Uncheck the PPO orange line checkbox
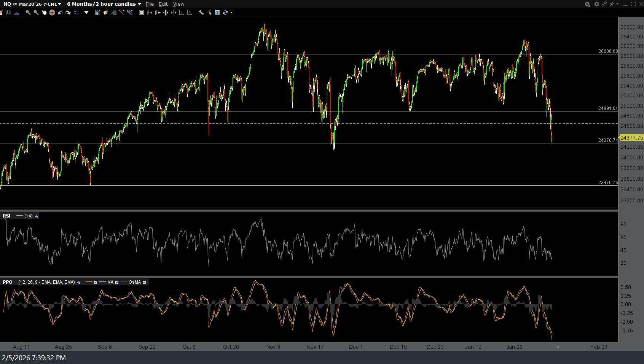The image size is (644, 364). [96, 282]
